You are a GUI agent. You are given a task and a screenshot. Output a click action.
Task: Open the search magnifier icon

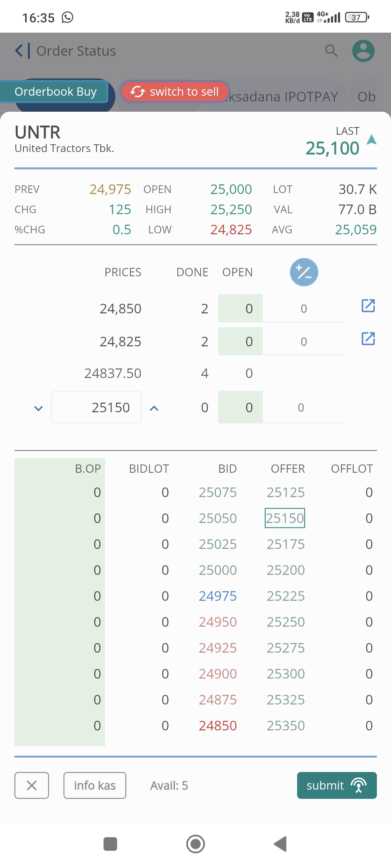[331, 51]
